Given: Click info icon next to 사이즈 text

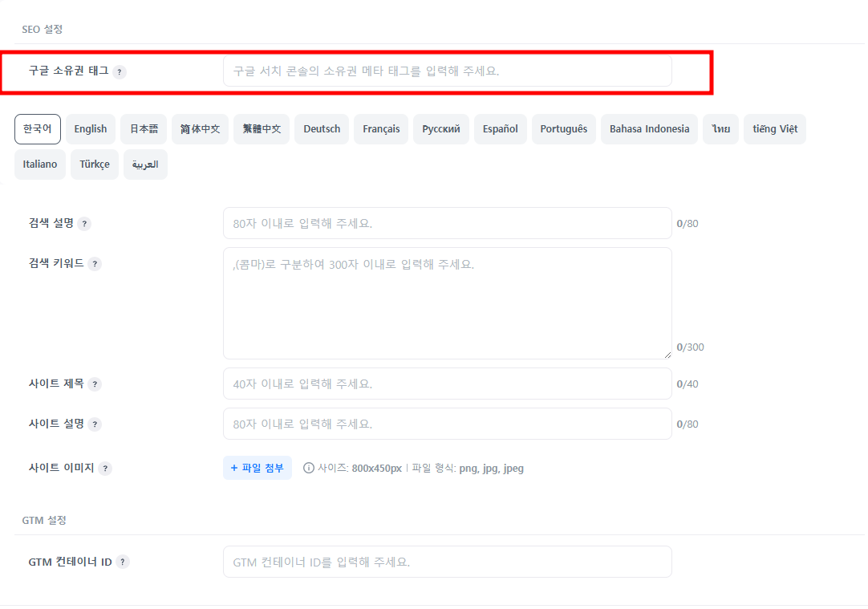Looking at the screenshot, I should click(x=309, y=468).
